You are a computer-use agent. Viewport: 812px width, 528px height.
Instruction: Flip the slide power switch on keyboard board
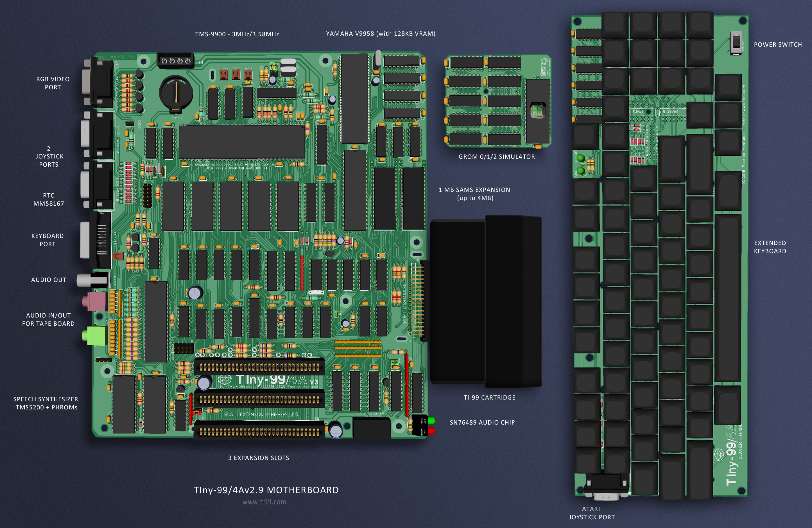737,43
